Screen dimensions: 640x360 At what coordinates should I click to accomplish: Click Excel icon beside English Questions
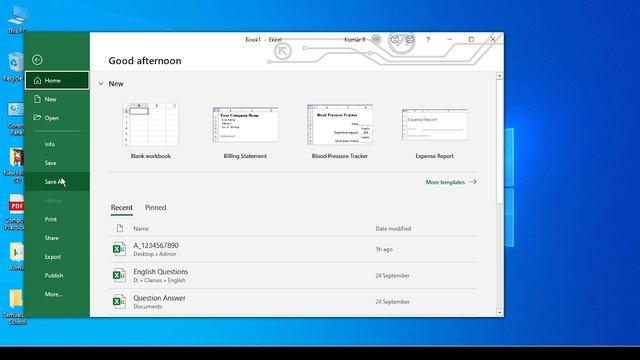tap(119, 275)
